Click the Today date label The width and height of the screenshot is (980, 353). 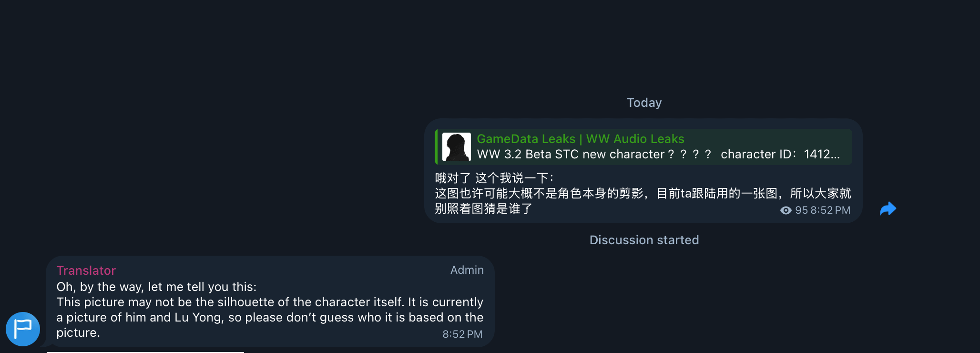coord(644,103)
